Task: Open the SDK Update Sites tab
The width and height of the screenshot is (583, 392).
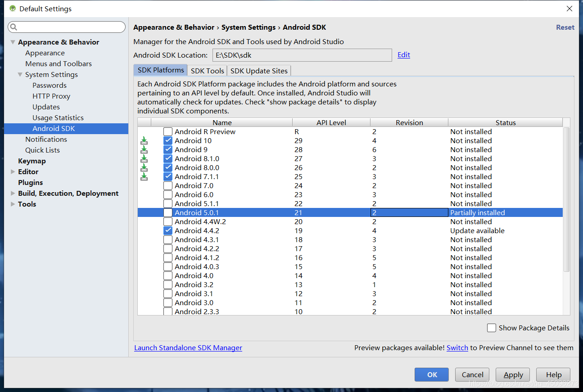Action: coord(259,71)
